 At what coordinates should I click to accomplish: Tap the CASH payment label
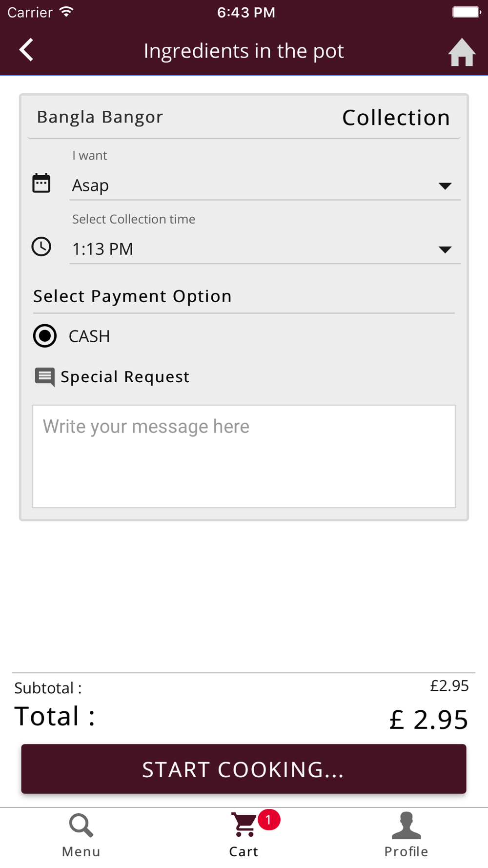[89, 336]
